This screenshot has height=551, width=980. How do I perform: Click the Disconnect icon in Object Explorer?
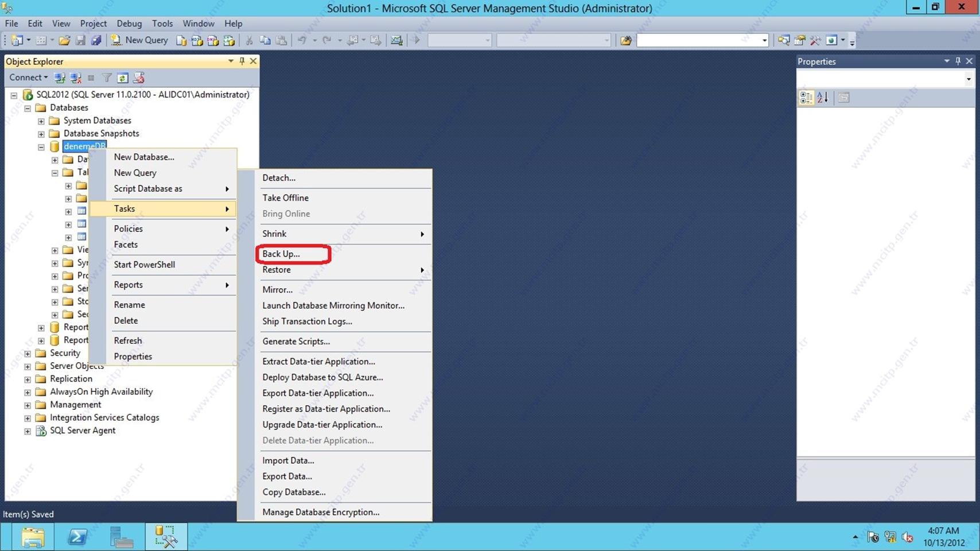pos(75,78)
